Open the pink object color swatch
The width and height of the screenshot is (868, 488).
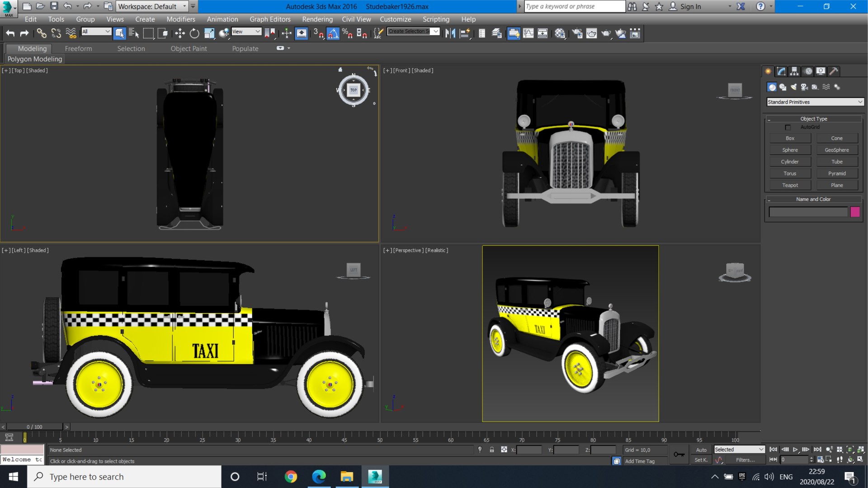coord(855,212)
